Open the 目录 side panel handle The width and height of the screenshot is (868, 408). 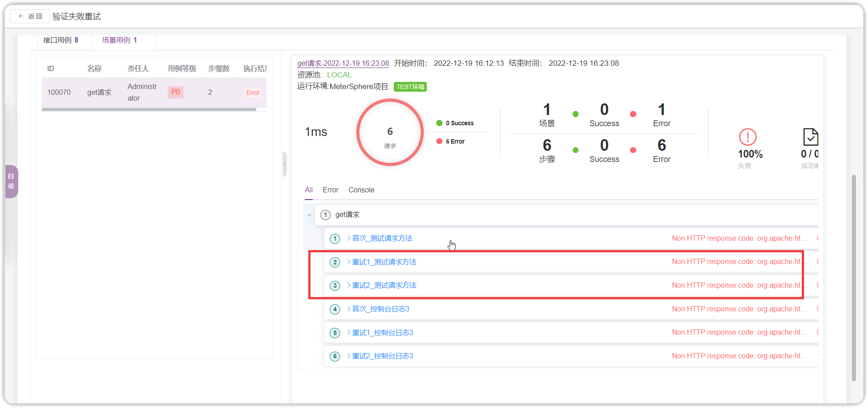point(11,181)
